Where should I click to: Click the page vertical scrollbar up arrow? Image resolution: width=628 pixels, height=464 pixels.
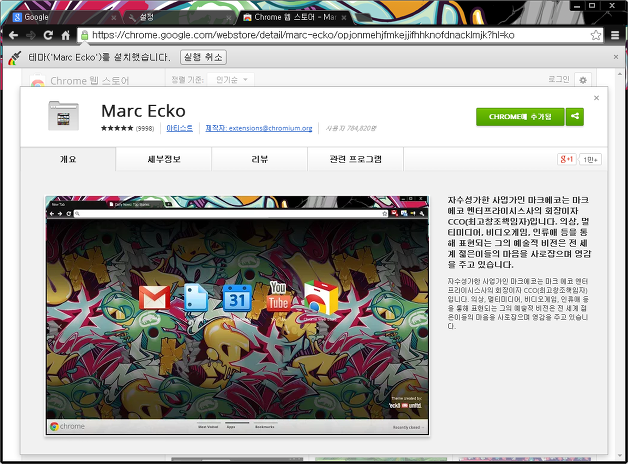[620, 74]
